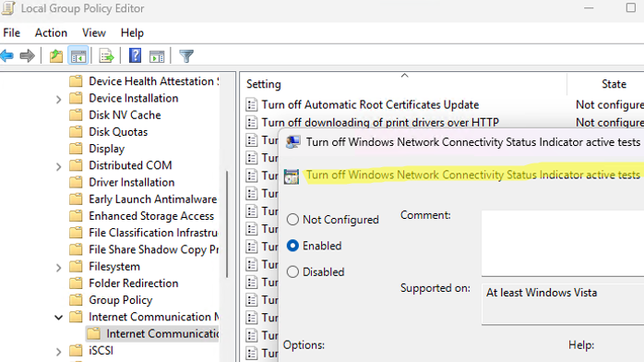The height and width of the screenshot is (362, 644).
Task: Open the File menu
Action: [x=11, y=33]
